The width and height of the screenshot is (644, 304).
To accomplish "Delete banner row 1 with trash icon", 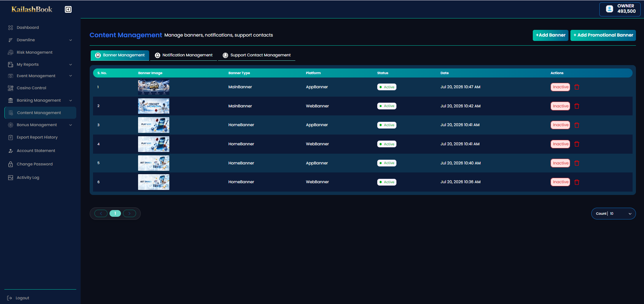I will (x=577, y=87).
